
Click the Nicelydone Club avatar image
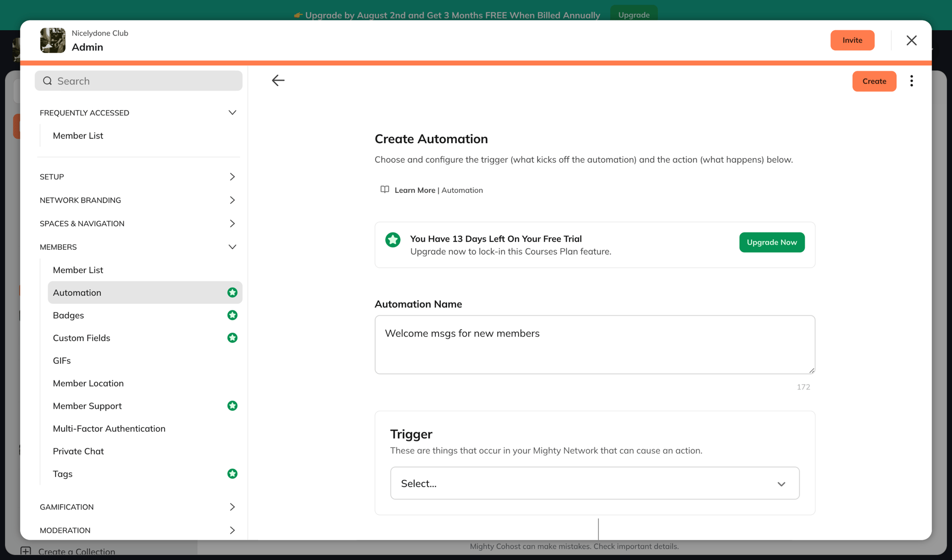53,40
